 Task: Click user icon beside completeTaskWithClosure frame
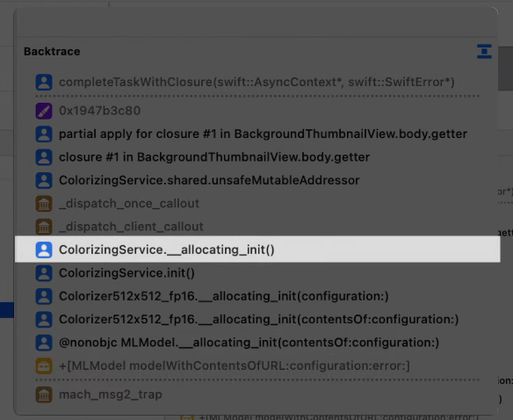coord(44,82)
